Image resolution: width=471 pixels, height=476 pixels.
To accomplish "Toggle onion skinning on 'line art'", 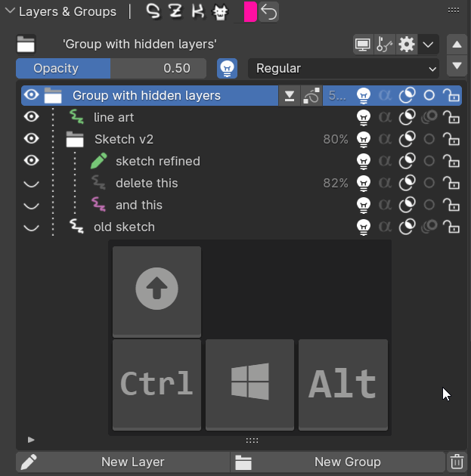I will tap(429, 117).
